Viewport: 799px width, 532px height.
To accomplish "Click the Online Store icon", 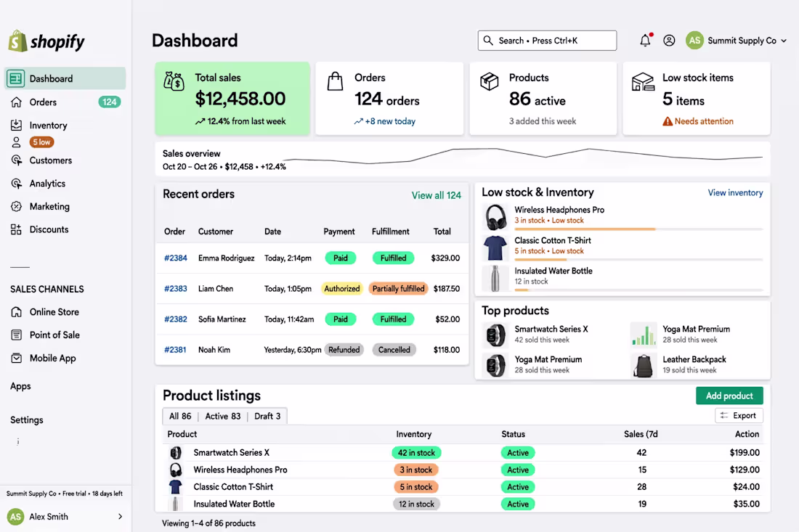I will click(x=16, y=312).
